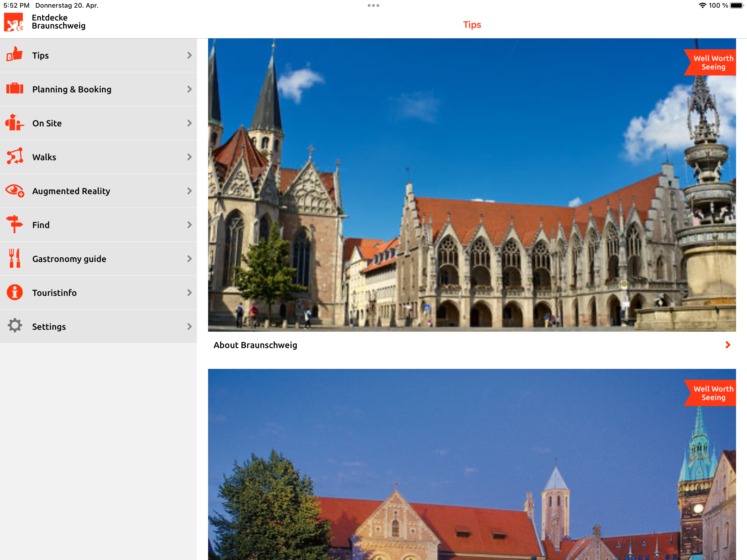Open Augmented Reality menu entry

(x=98, y=191)
